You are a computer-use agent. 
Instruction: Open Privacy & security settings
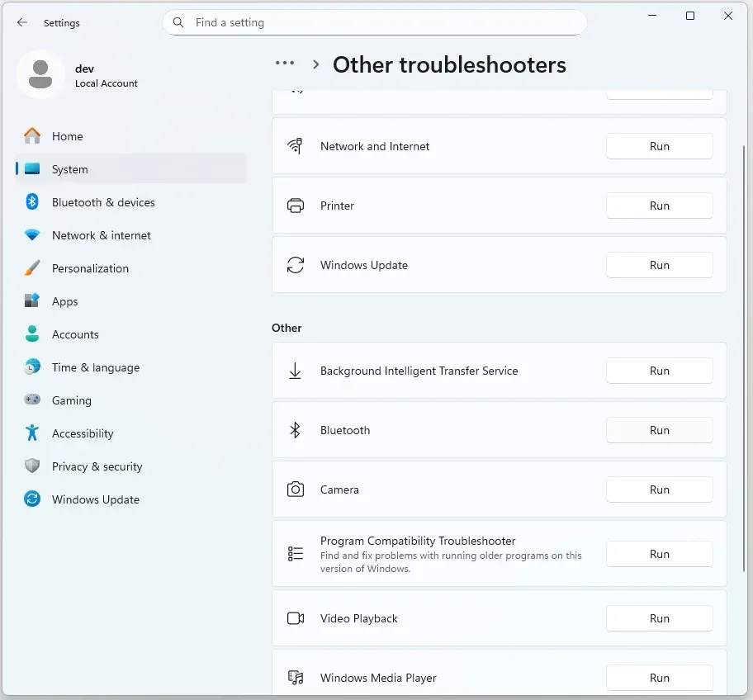(131, 466)
